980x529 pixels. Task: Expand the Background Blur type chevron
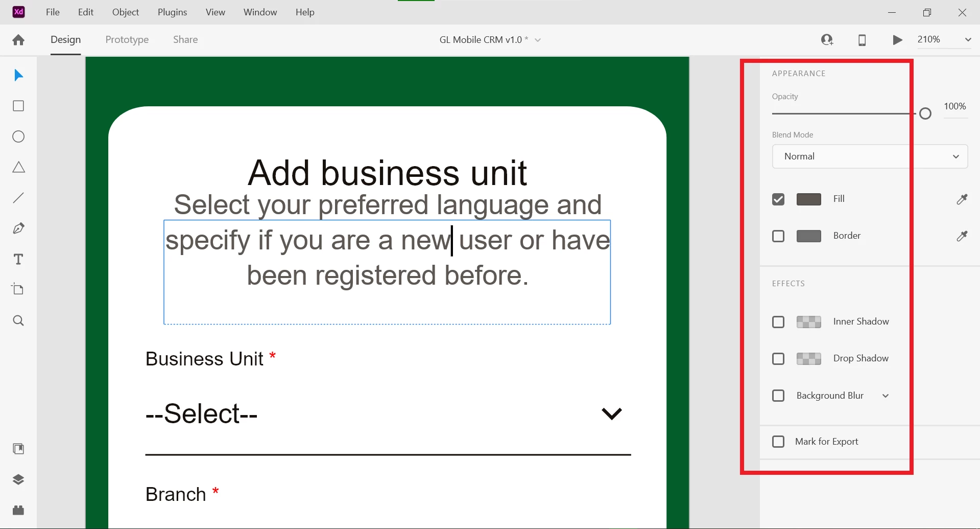886,396
